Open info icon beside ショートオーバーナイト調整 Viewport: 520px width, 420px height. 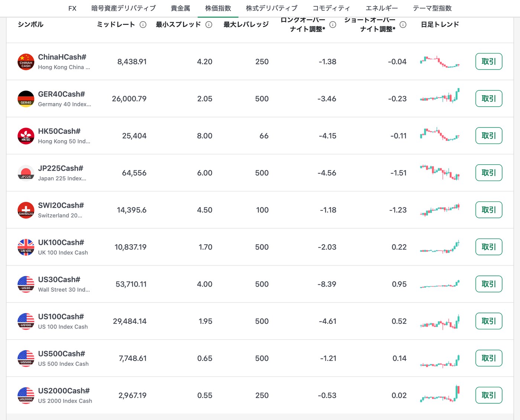click(x=403, y=25)
